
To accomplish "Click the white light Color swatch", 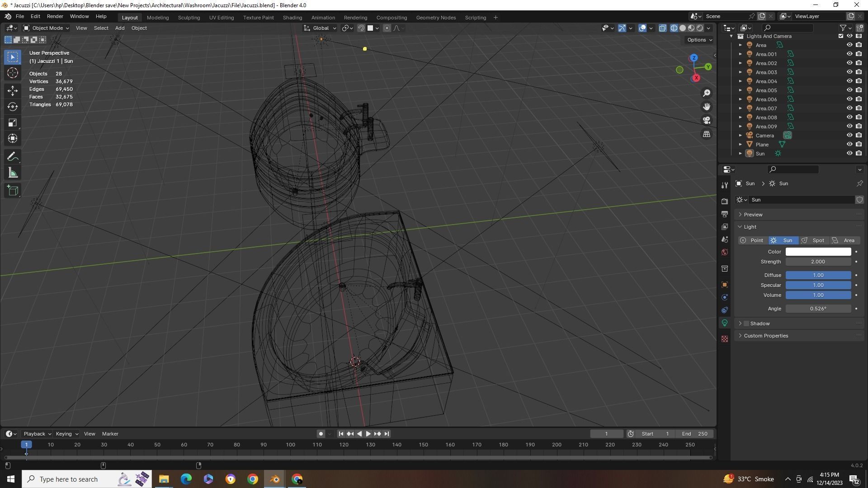I will [x=818, y=252].
